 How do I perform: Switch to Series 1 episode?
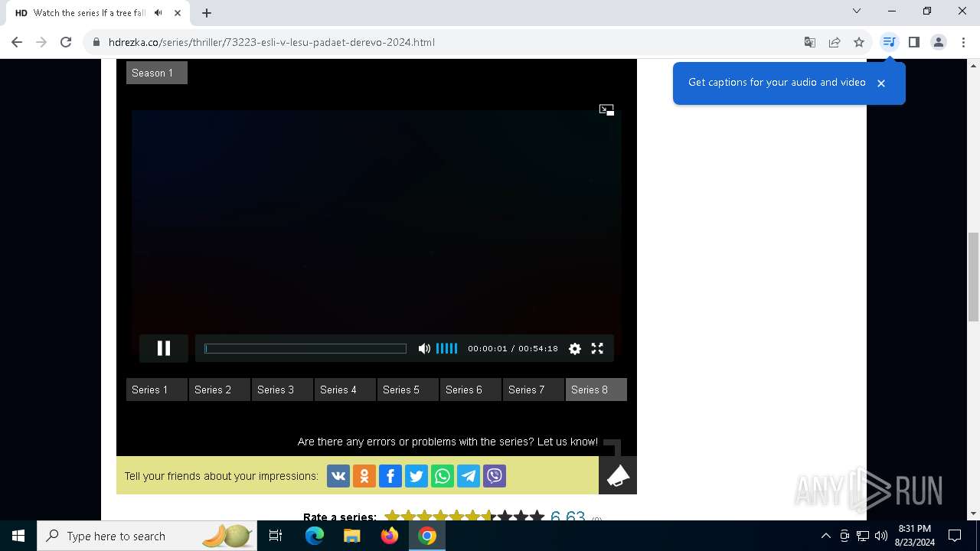[157, 390]
